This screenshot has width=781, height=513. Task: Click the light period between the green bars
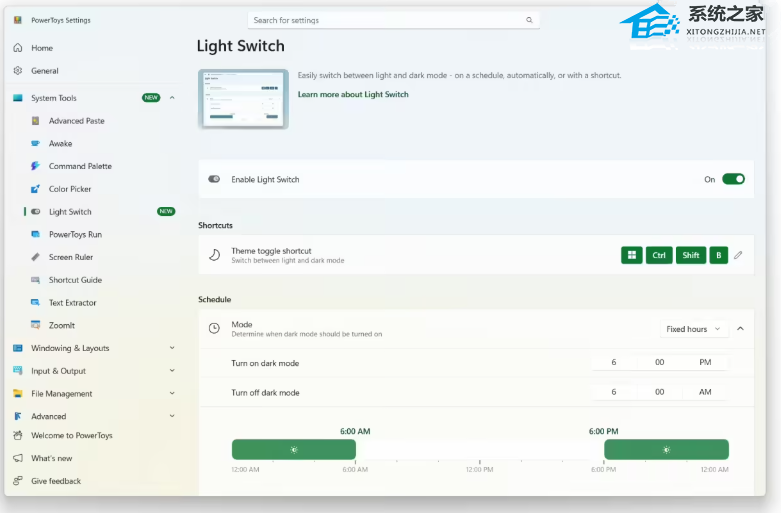480,449
